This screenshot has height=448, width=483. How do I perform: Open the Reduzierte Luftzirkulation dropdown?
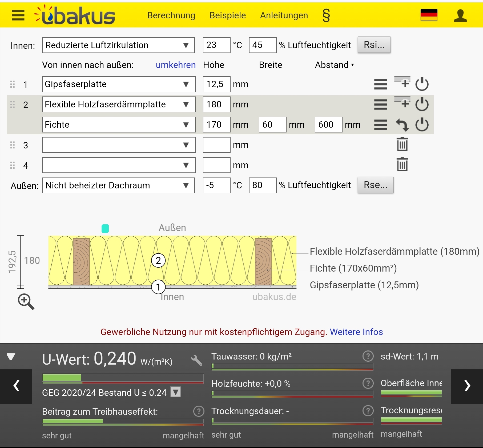118,45
